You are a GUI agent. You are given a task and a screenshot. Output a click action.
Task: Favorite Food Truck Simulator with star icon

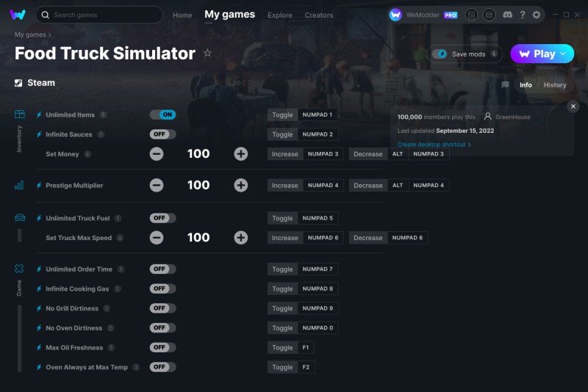tap(207, 53)
